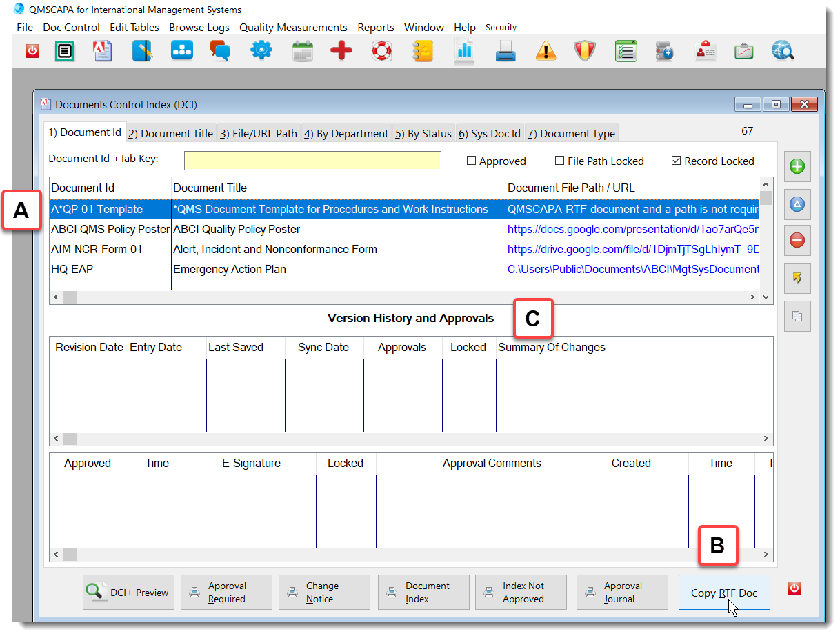Uncheck the Record Locked checkbox
The image size is (840, 636).
click(674, 161)
